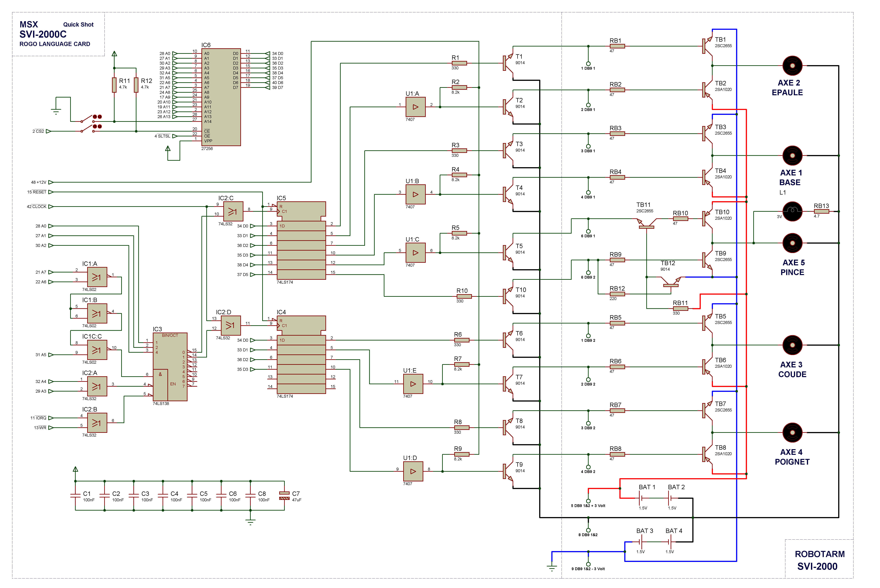Select the T1 9014 transistor
880x588 pixels.
(508, 63)
